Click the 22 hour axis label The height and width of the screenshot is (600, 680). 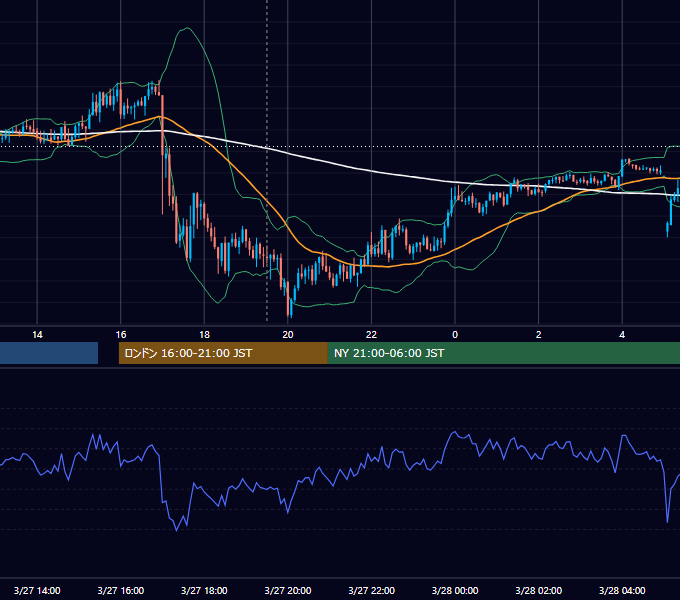(x=371, y=335)
